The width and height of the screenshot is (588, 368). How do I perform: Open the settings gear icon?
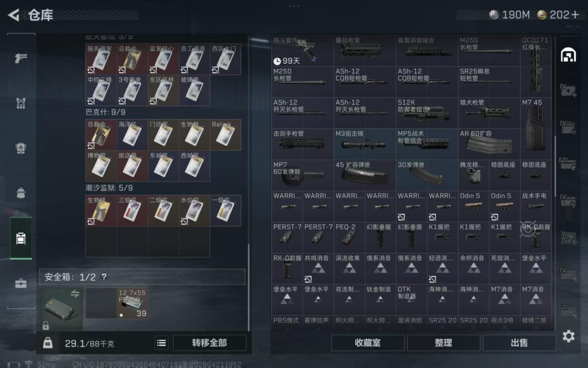568,336
